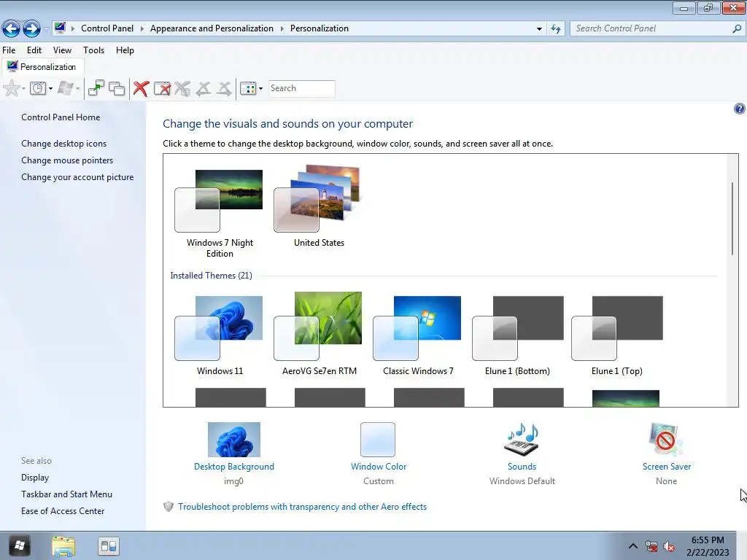The width and height of the screenshot is (747, 560).
Task: Click the search magnifier in Control Panel search
Action: 737,28
